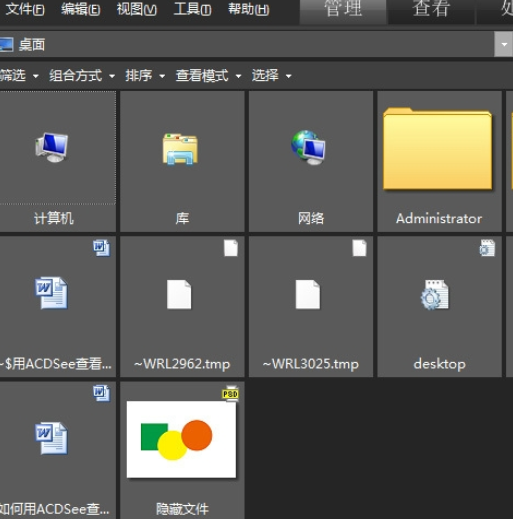Select the 库 libraries icon
513x519 pixels.
(180, 149)
